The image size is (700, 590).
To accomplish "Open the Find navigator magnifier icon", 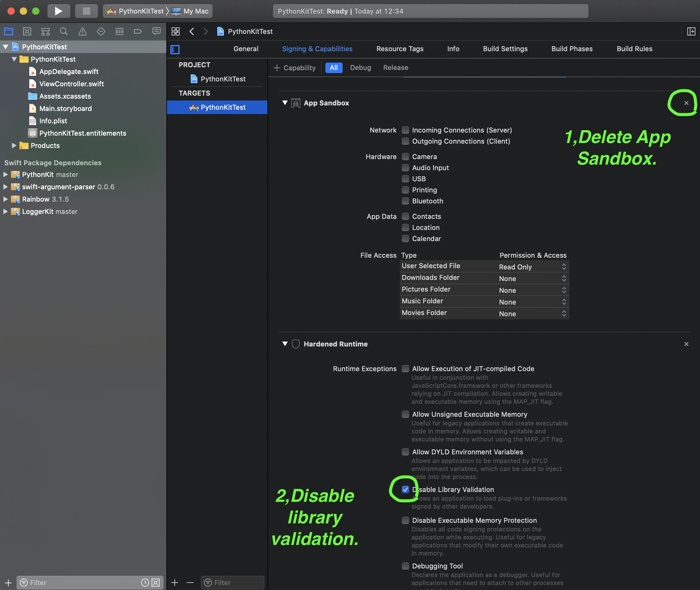I will [x=64, y=31].
